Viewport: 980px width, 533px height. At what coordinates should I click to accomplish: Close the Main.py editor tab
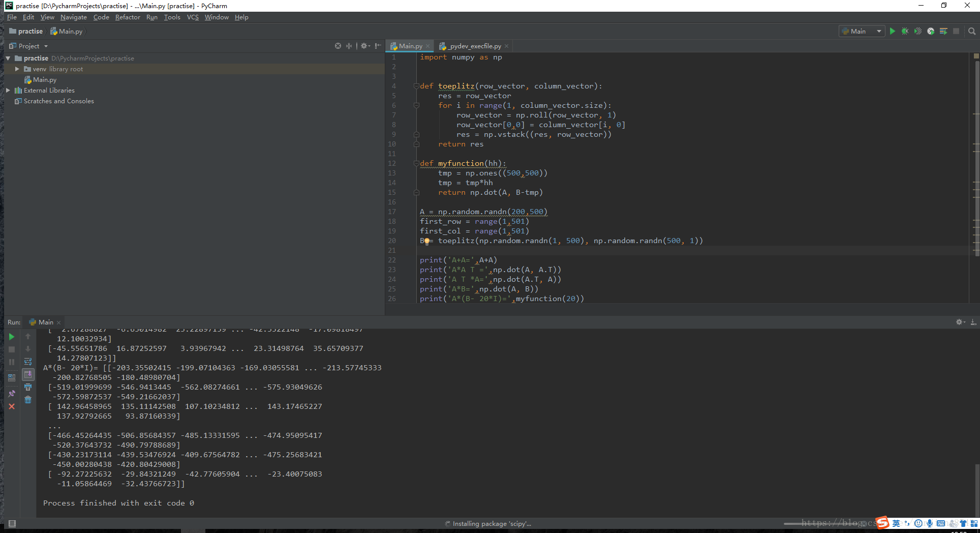[428, 46]
